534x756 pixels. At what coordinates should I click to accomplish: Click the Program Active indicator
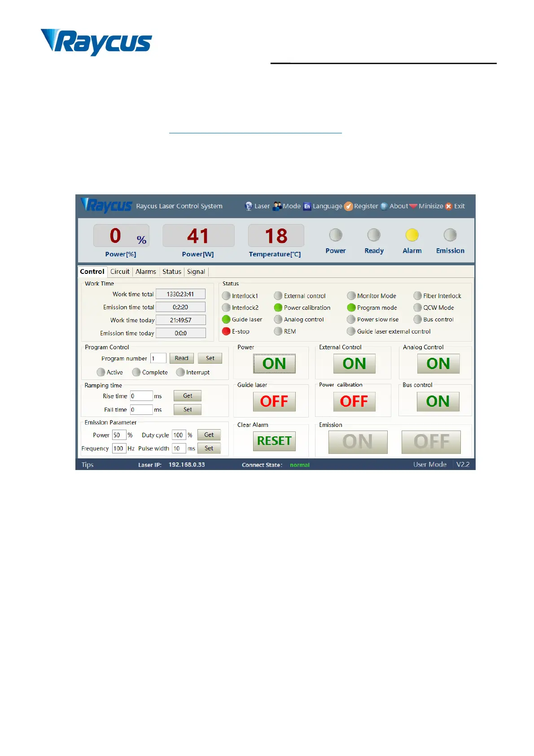[x=101, y=372]
